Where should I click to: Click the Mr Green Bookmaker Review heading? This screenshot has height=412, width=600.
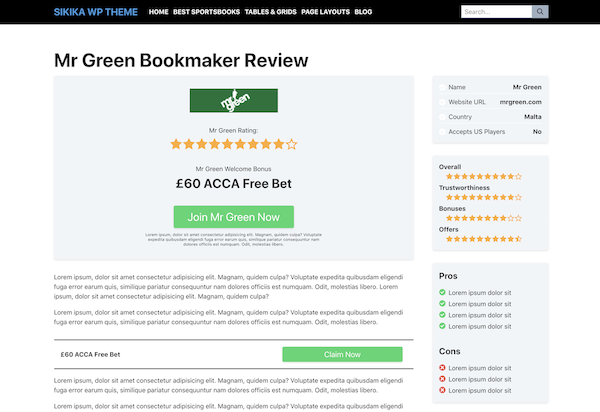[181, 60]
